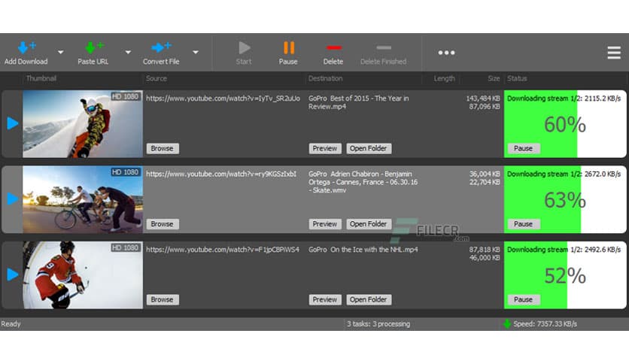The width and height of the screenshot is (629, 364).
Task: Click the Size column header
Action: click(x=494, y=78)
